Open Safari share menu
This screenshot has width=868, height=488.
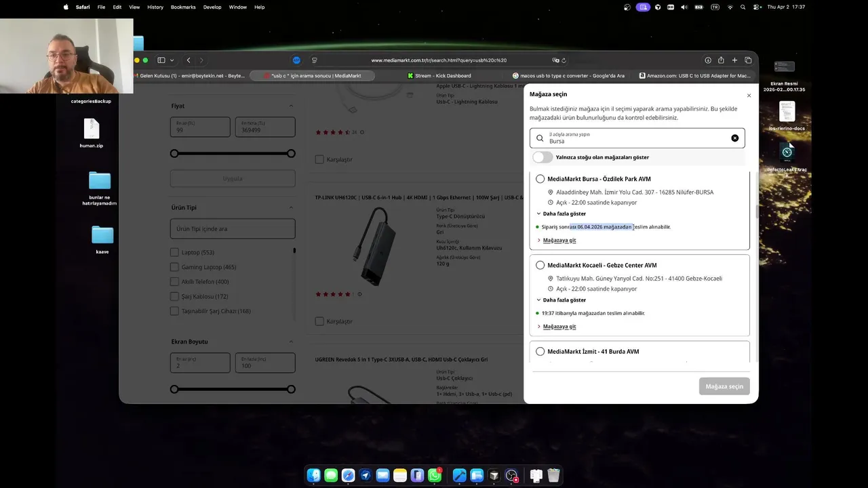[x=721, y=60]
